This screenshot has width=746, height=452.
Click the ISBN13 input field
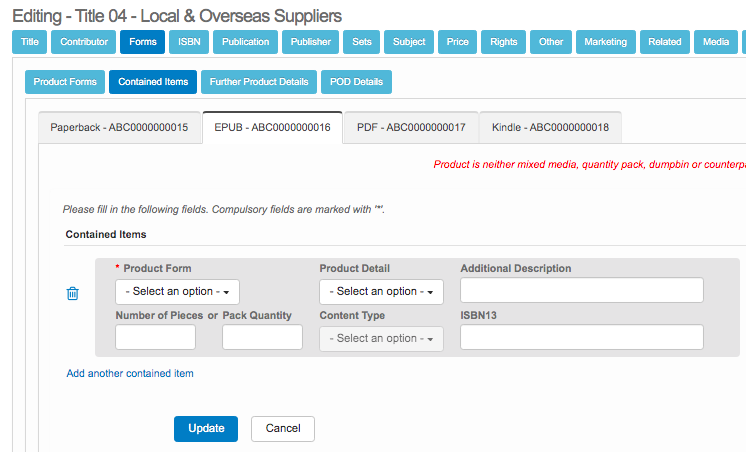tap(582, 337)
